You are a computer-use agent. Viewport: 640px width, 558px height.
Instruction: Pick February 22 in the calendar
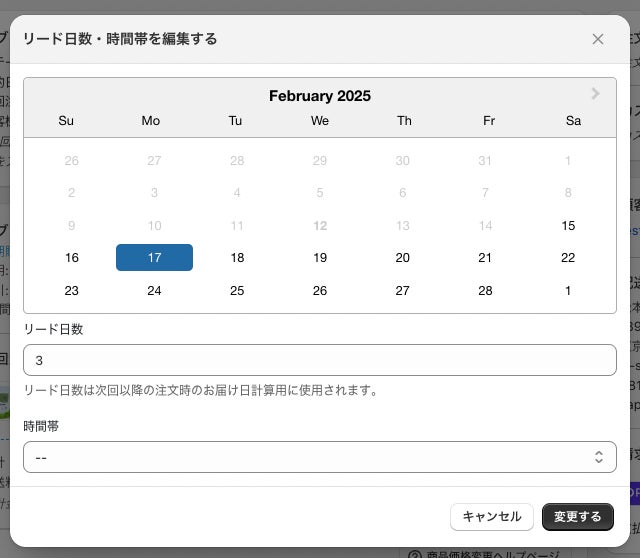[568, 257]
